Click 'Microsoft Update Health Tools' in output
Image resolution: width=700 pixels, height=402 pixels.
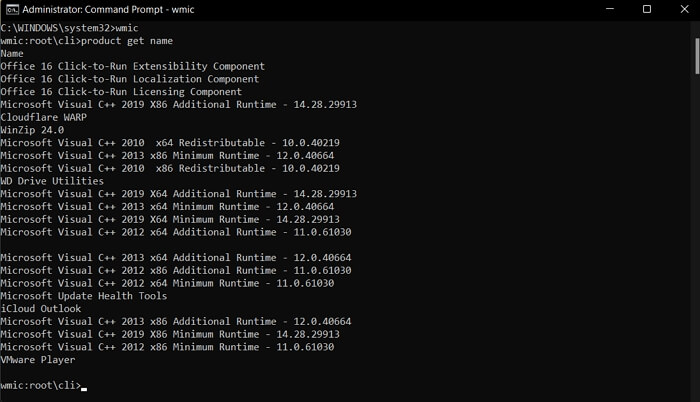point(84,296)
